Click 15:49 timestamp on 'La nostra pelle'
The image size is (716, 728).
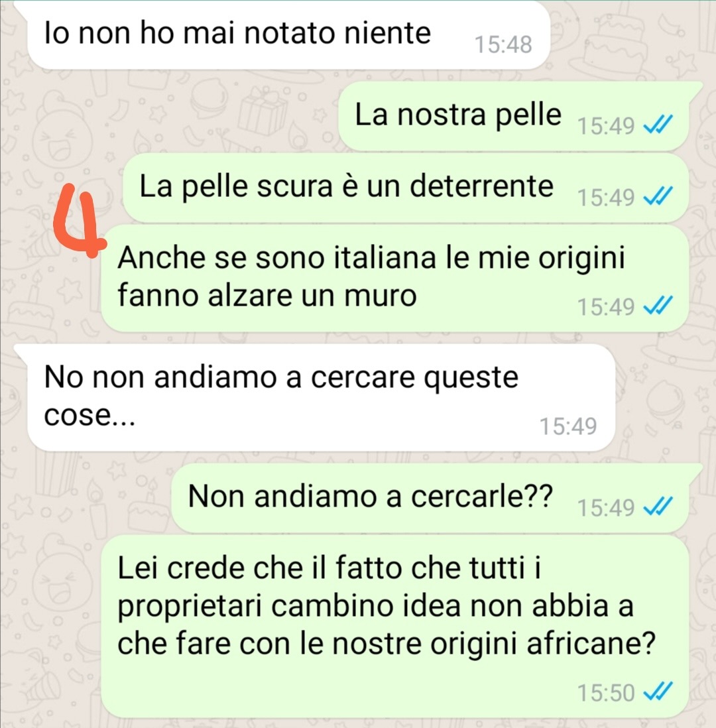[606, 125]
